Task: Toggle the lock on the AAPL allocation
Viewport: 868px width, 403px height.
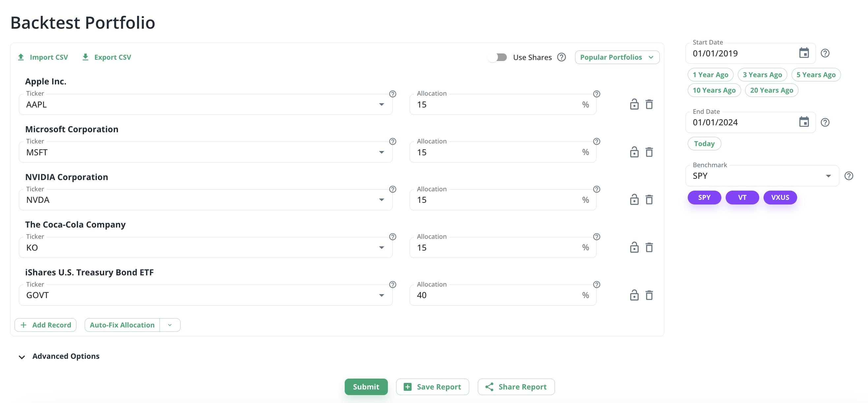Action: pos(634,104)
